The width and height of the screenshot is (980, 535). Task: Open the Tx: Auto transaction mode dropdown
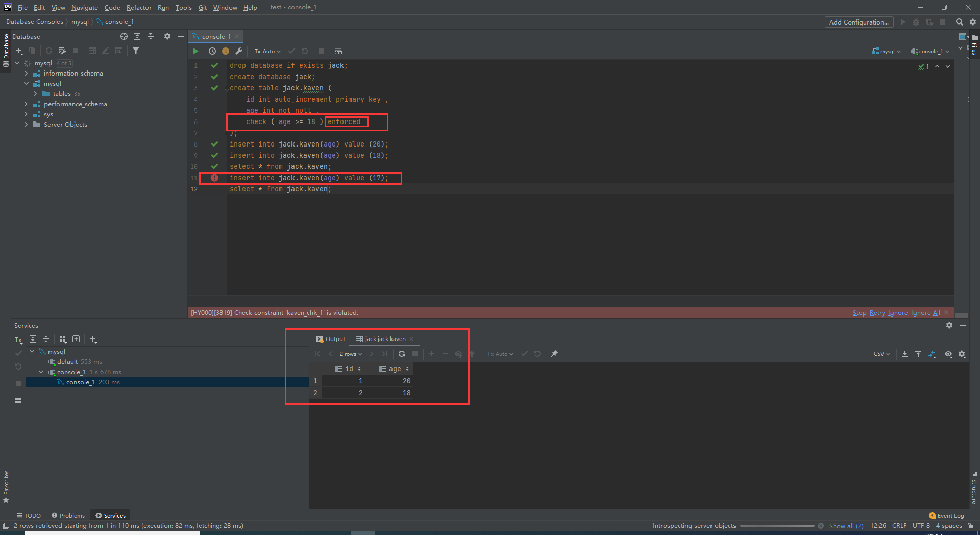pos(267,51)
